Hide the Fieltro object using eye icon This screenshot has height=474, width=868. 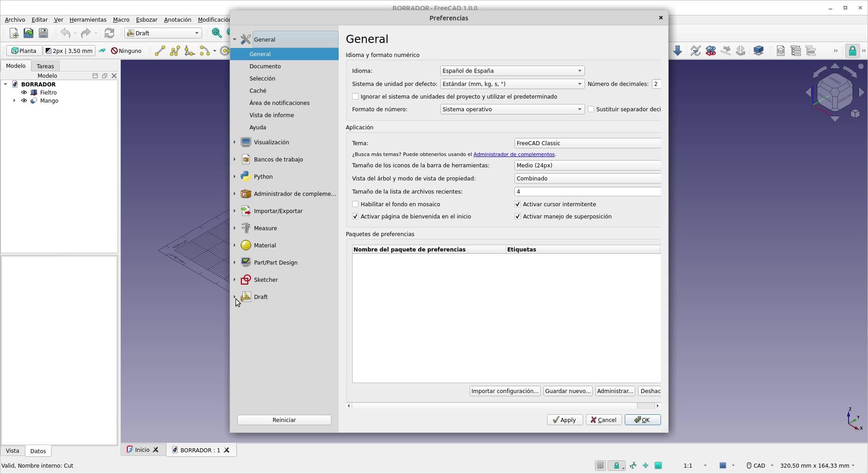click(24, 93)
